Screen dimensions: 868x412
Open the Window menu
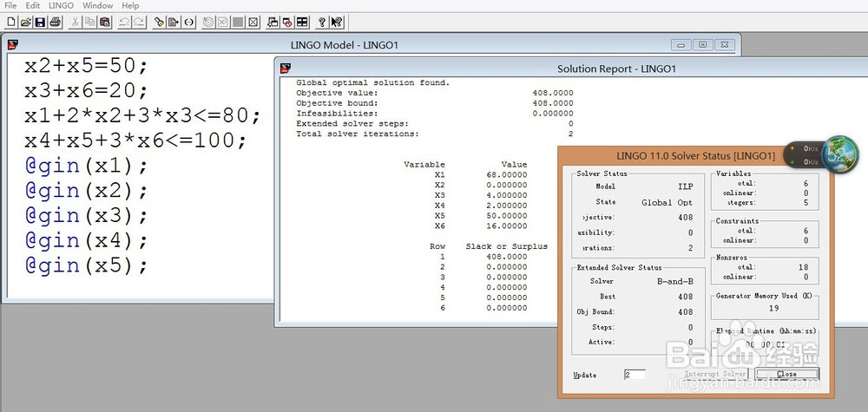[x=97, y=5]
